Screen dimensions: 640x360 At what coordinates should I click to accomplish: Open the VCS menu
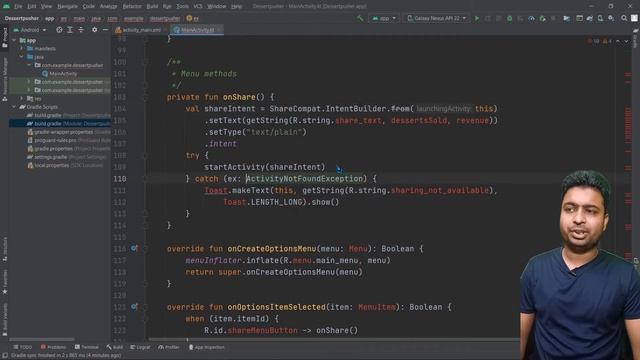198,7
